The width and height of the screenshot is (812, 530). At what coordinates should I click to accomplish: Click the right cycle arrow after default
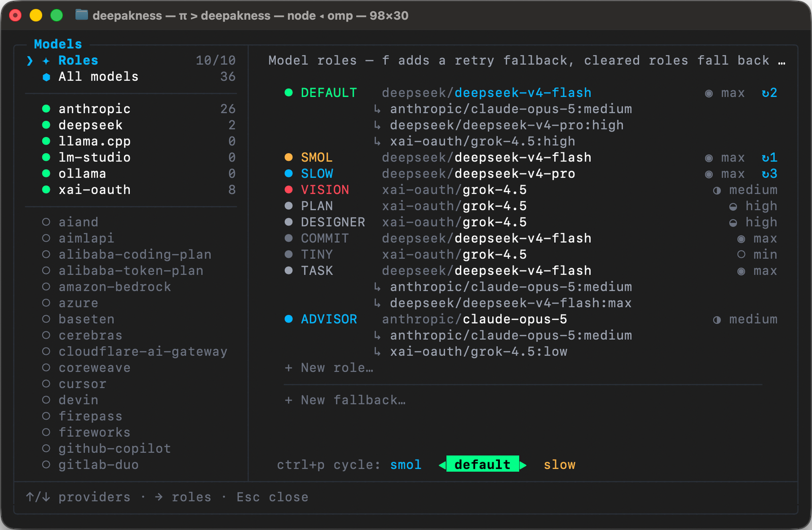tap(523, 465)
